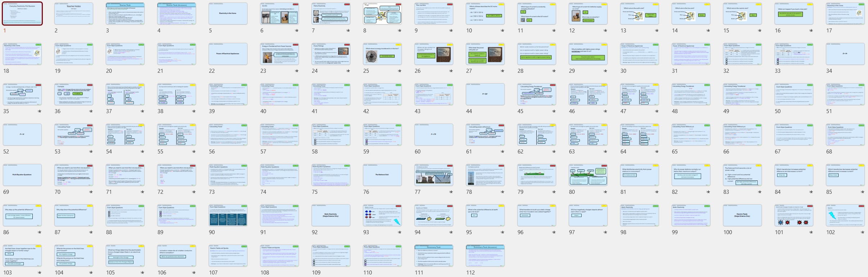Image resolution: width=868 pixels, height=277 pixels.
Task: Click the animation star under slide 80
Action: [605, 192]
